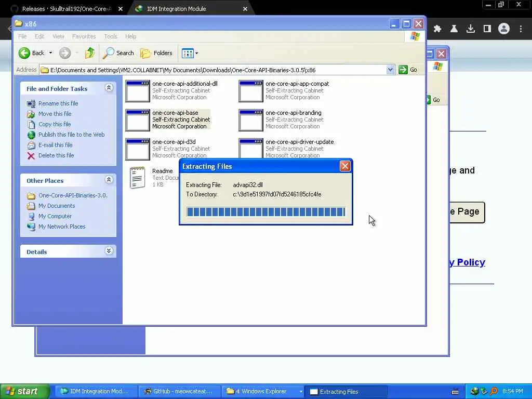This screenshot has height=399, width=532.
Task: Open the Favorites menu
Action: tap(84, 36)
